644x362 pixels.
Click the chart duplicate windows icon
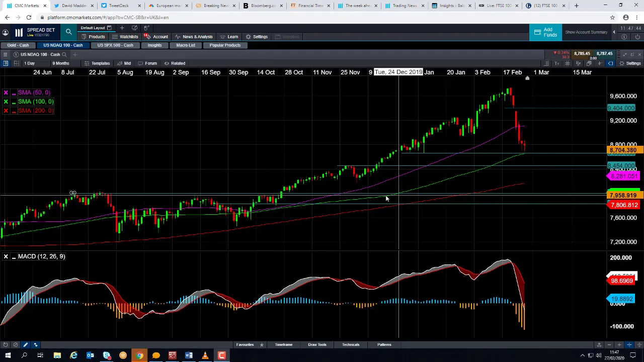click(589, 63)
